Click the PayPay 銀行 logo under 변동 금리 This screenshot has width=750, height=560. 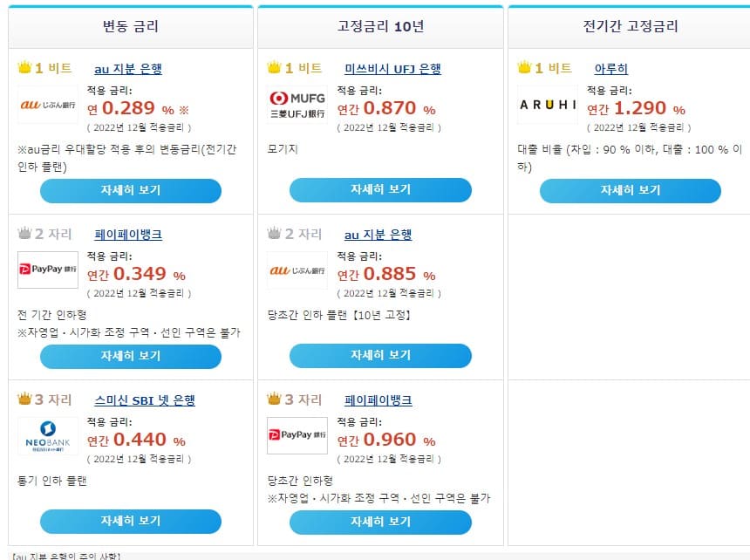pos(47,268)
